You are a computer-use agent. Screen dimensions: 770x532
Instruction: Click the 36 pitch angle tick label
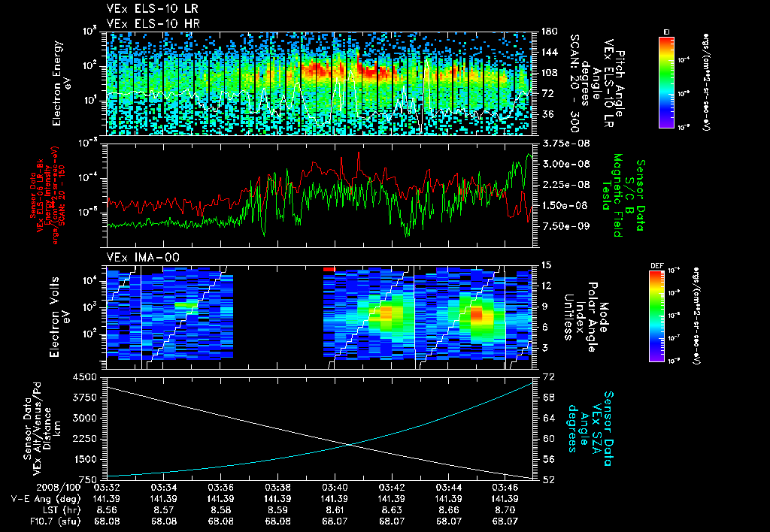(547, 114)
